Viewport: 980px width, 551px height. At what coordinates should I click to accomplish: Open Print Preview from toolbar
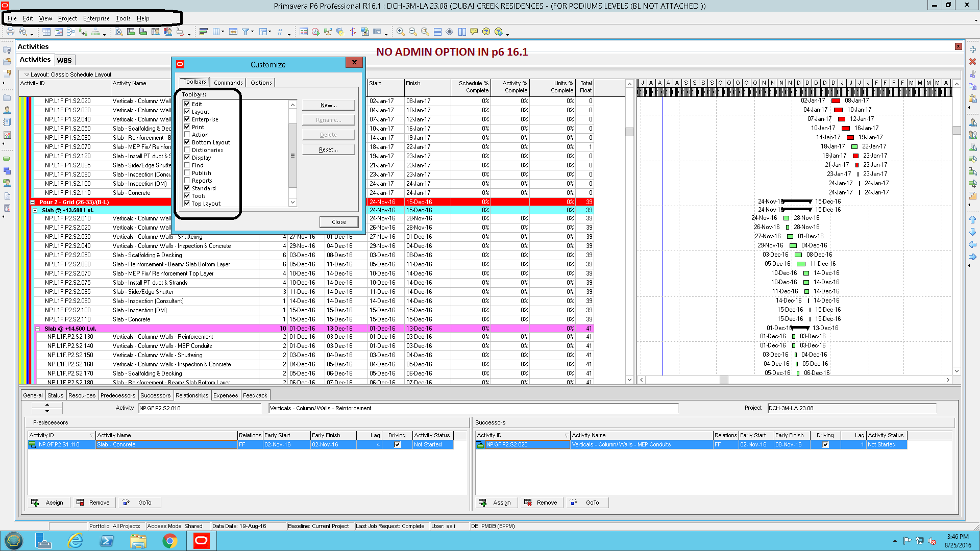22,32
